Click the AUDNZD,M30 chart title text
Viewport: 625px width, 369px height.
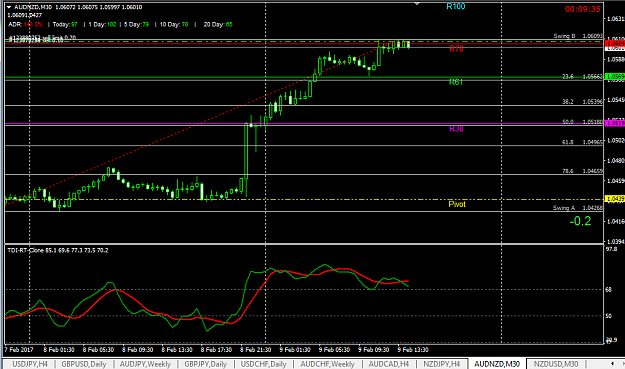(33, 7)
